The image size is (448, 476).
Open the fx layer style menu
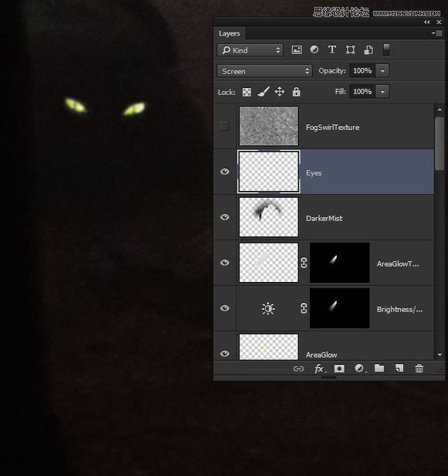tap(320, 369)
